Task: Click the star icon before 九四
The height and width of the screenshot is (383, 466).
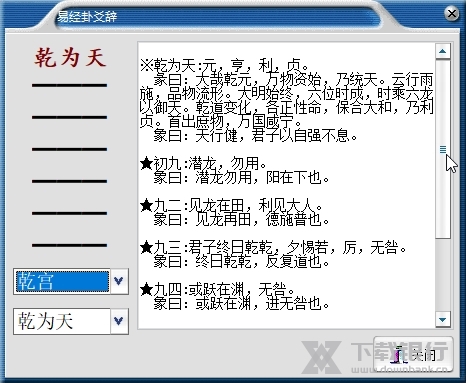Action: point(146,289)
